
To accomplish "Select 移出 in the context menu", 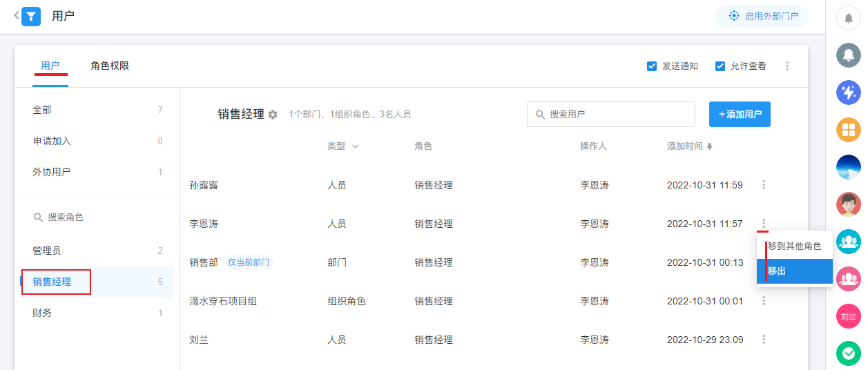I will (x=795, y=271).
